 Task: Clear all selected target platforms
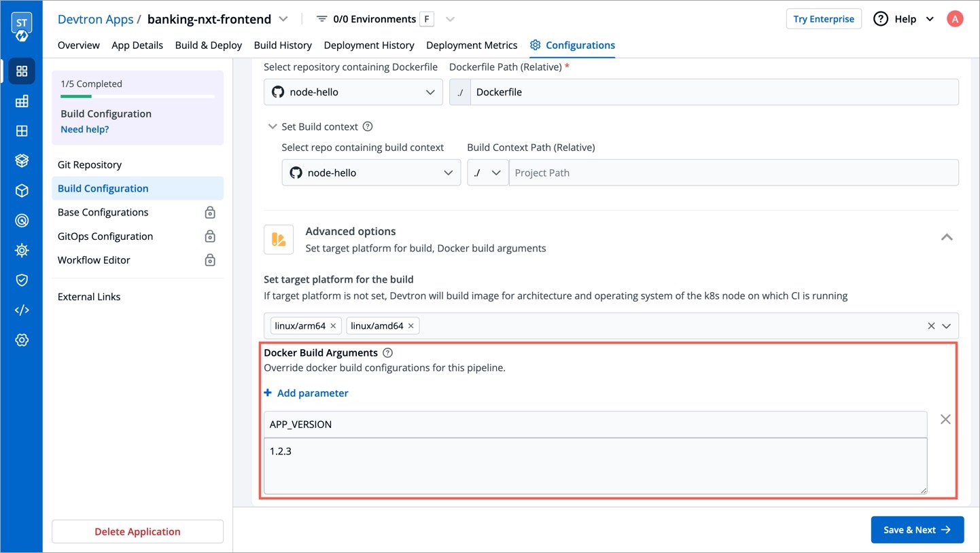931,326
